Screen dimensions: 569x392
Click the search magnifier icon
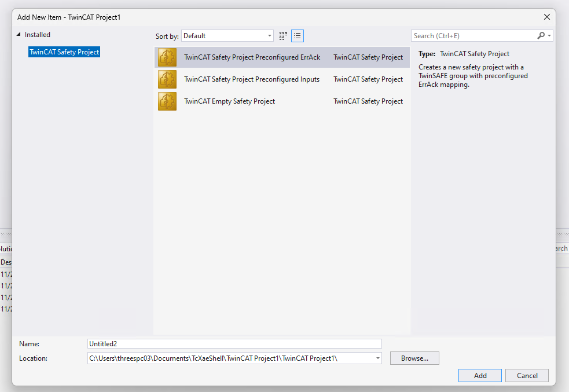(x=541, y=35)
